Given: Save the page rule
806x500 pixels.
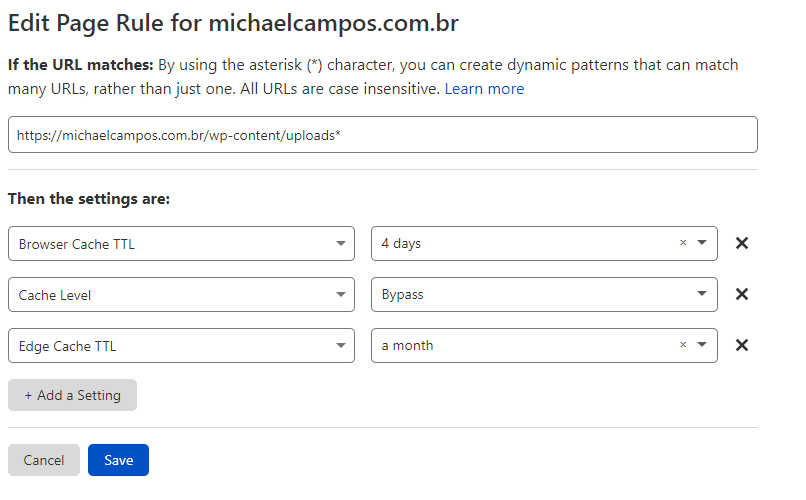Looking at the screenshot, I should 118,460.
